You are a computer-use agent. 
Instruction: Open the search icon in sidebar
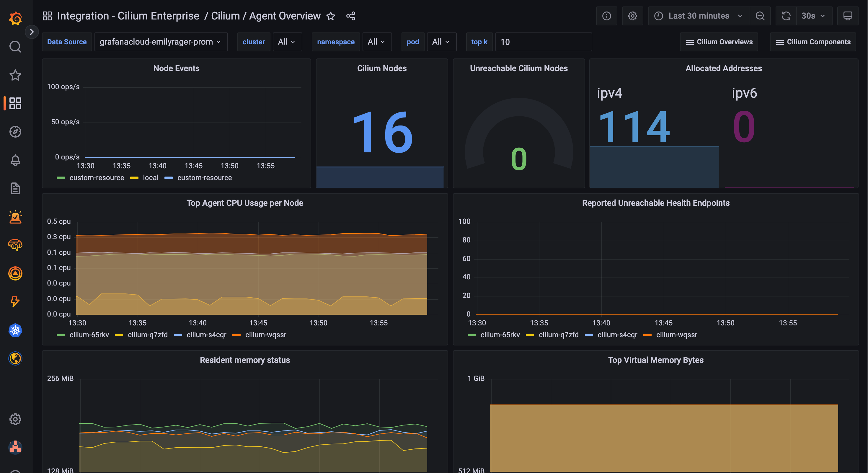click(x=15, y=47)
